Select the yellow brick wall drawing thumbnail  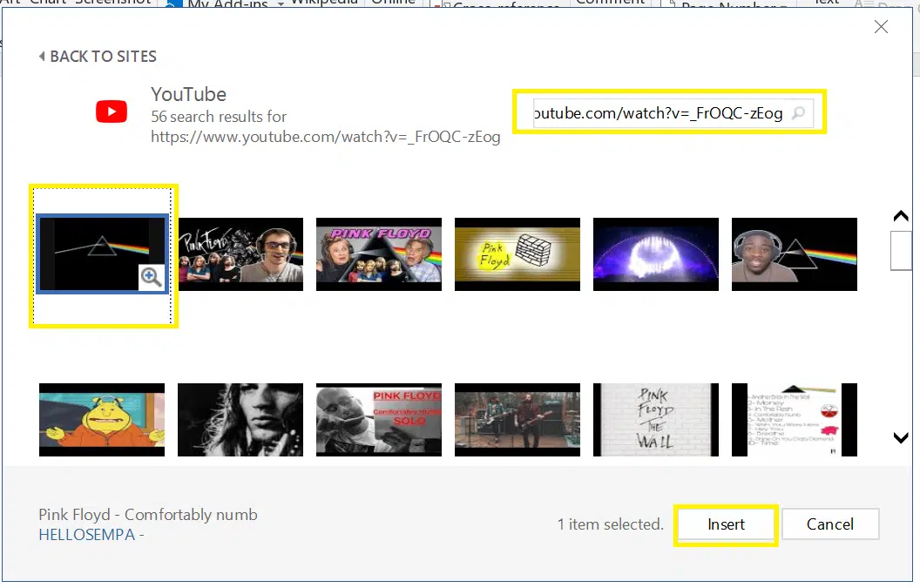(x=517, y=254)
